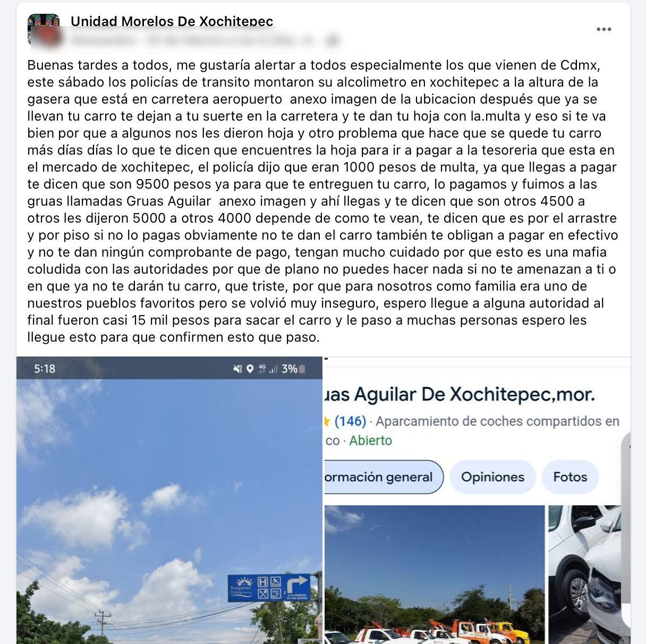Click the battery icon beside 3%
This screenshot has height=644, width=646.
pos(302,369)
